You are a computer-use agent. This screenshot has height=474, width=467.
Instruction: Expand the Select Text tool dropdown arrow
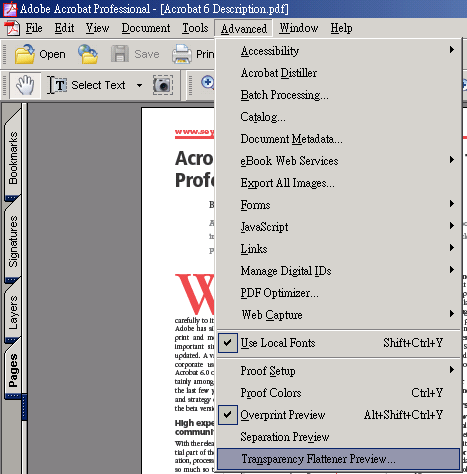click(x=139, y=86)
